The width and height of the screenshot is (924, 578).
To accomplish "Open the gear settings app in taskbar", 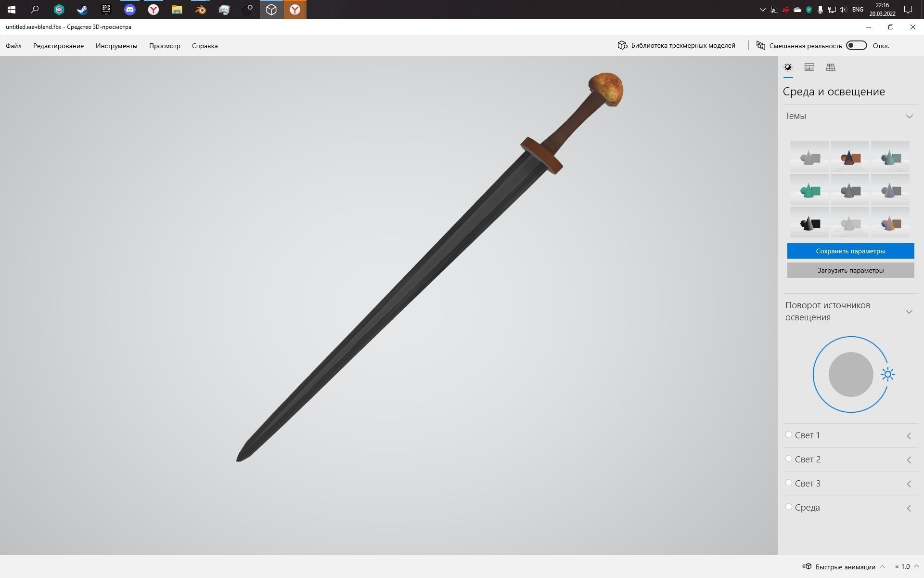I will pos(247,10).
